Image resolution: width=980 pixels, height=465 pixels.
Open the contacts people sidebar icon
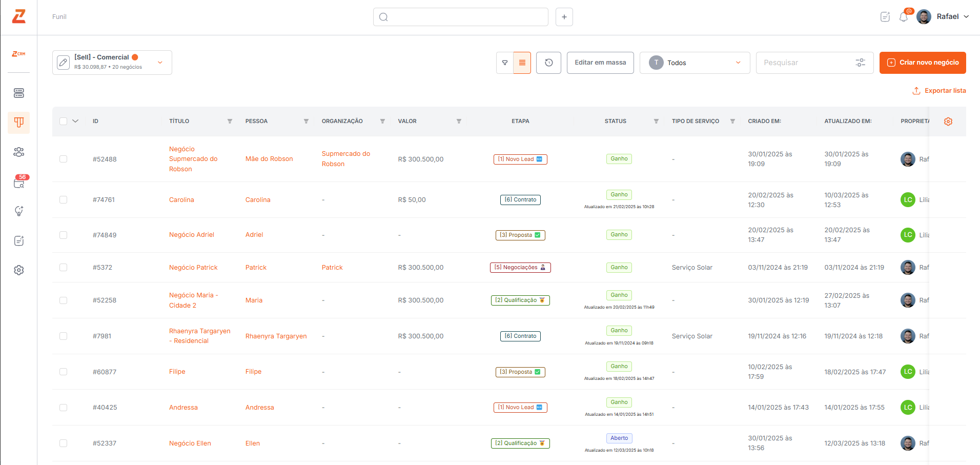[x=19, y=152]
